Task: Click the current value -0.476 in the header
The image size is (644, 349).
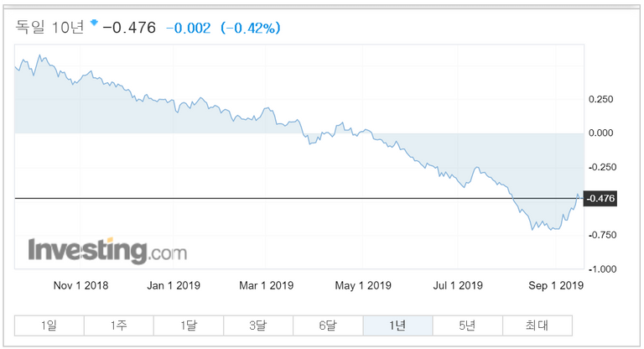Action: click(129, 28)
